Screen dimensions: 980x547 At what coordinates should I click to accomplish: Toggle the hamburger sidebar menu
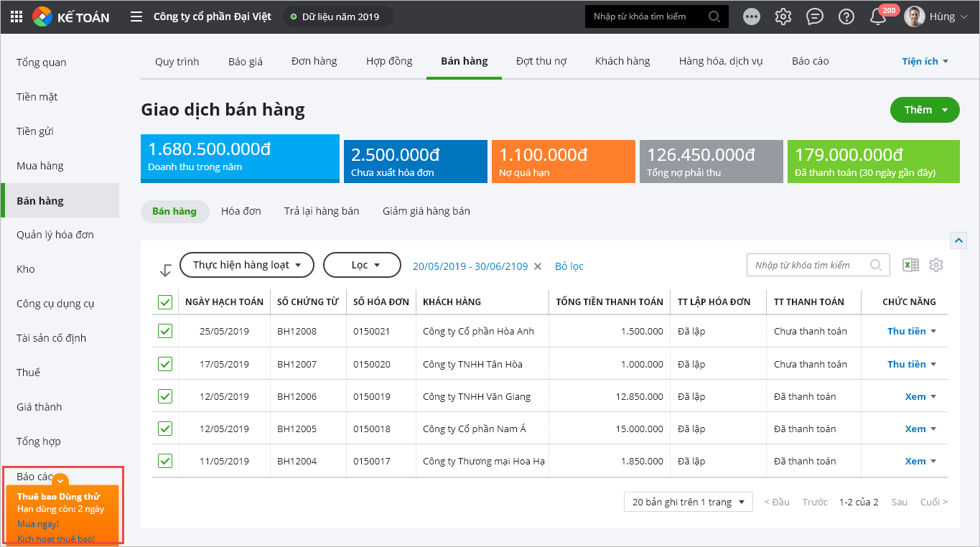(136, 17)
